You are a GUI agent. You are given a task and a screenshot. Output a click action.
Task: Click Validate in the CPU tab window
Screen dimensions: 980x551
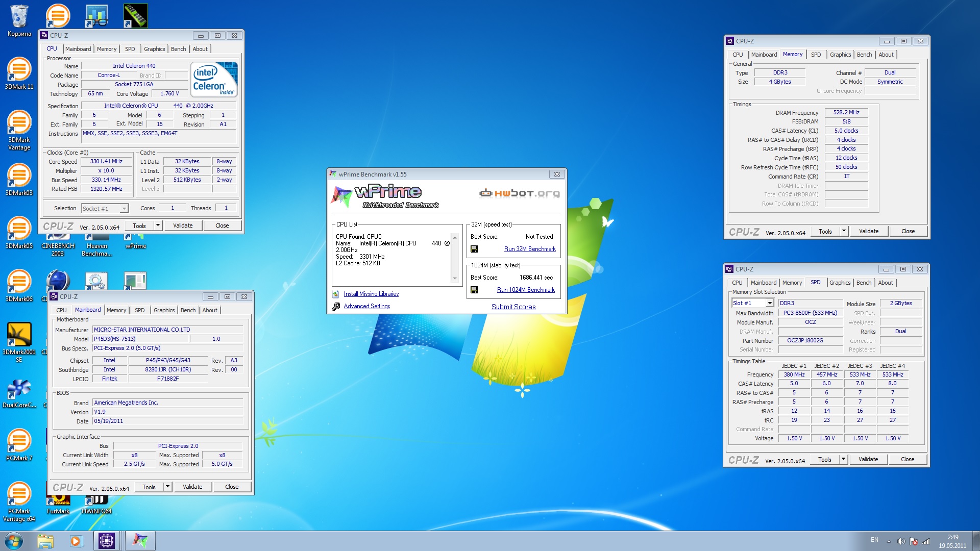tap(183, 226)
